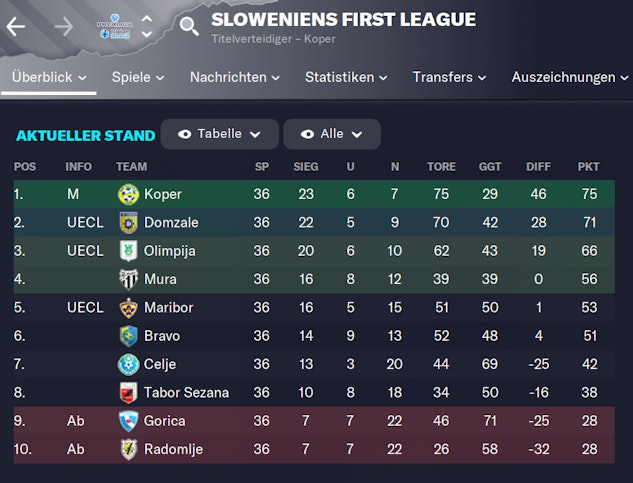Image resolution: width=633 pixels, height=483 pixels.
Task: Open the Tabelle view dropdown
Action: click(221, 134)
